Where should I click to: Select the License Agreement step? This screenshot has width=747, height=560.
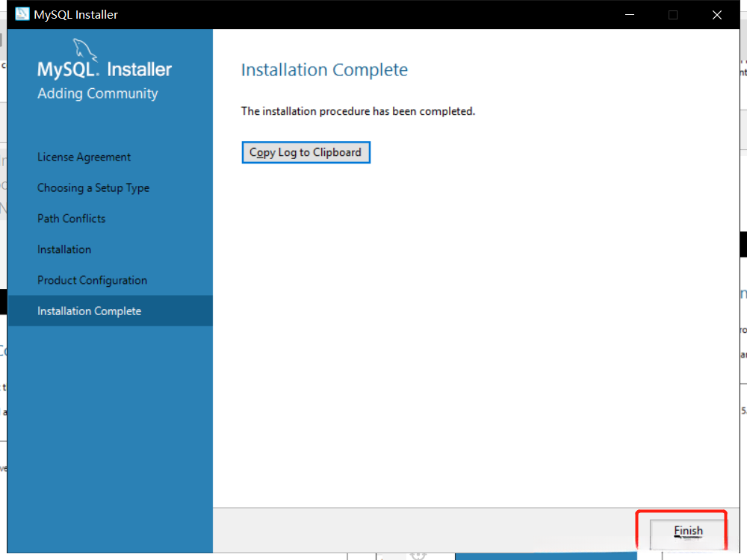pos(84,157)
